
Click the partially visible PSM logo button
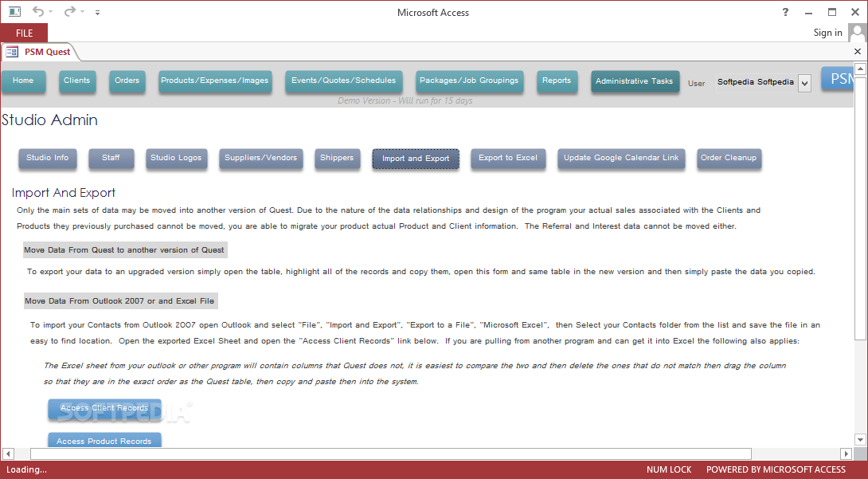837,78
